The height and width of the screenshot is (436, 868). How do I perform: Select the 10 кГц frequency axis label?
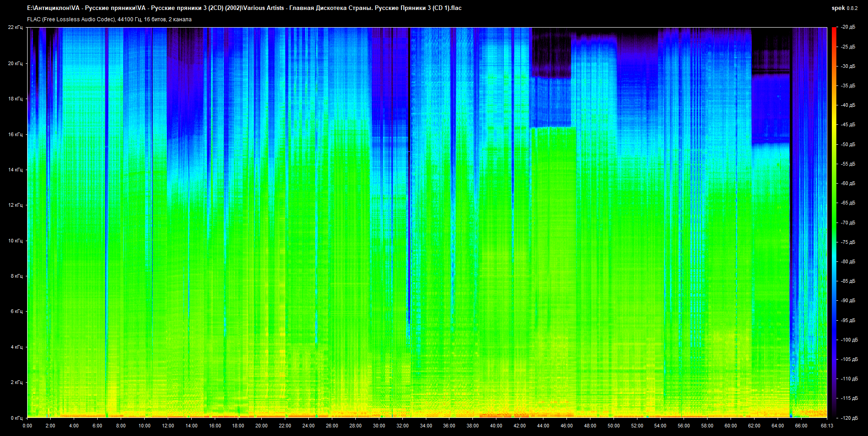pyautogui.click(x=15, y=241)
